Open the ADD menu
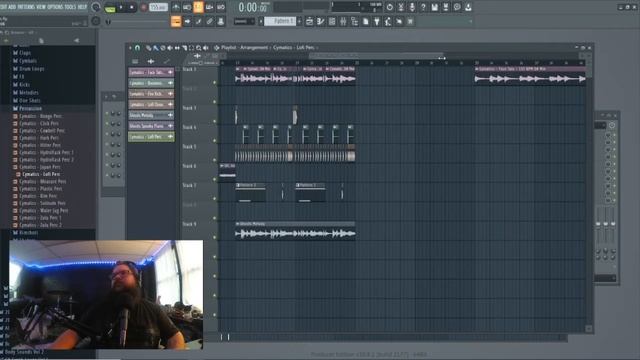The height and width of the screenshot is (360, 640). 12,7
